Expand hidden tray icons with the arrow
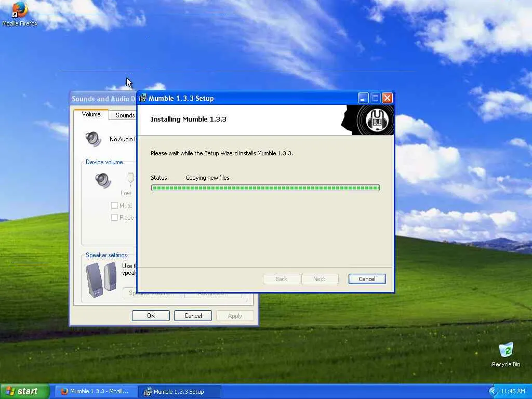 (493, 392)
